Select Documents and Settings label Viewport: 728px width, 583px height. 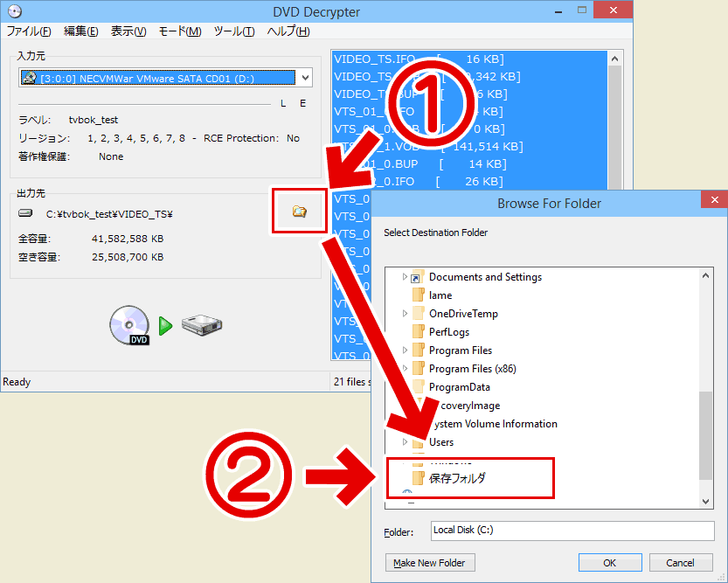pyautogui.click(x=485, y=277)
